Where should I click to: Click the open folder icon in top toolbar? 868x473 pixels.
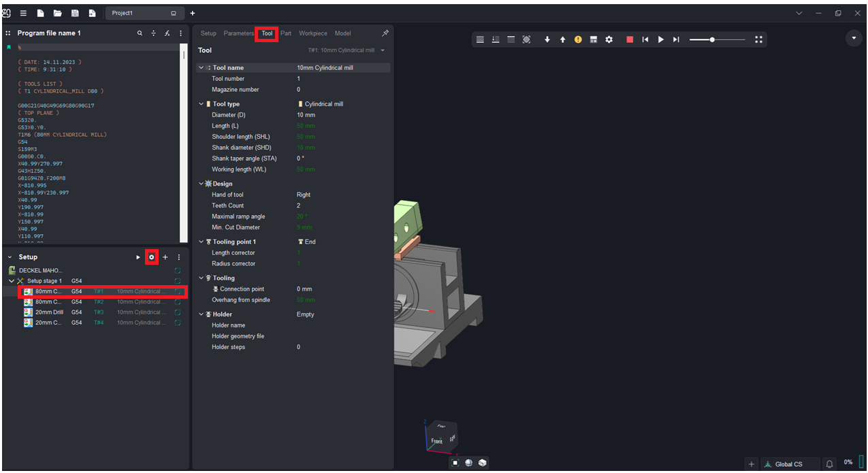[x=58, y=13]
